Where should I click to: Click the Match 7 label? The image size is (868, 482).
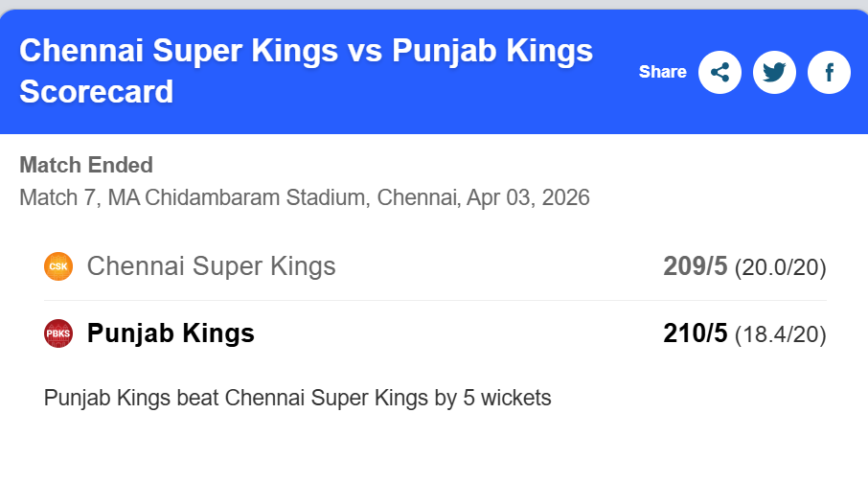[x=57, y=198]
